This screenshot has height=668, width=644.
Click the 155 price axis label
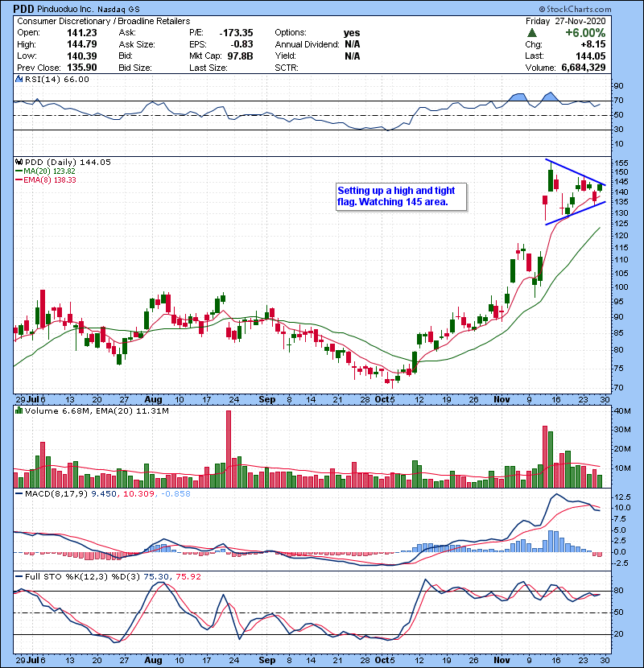point(621,163)
